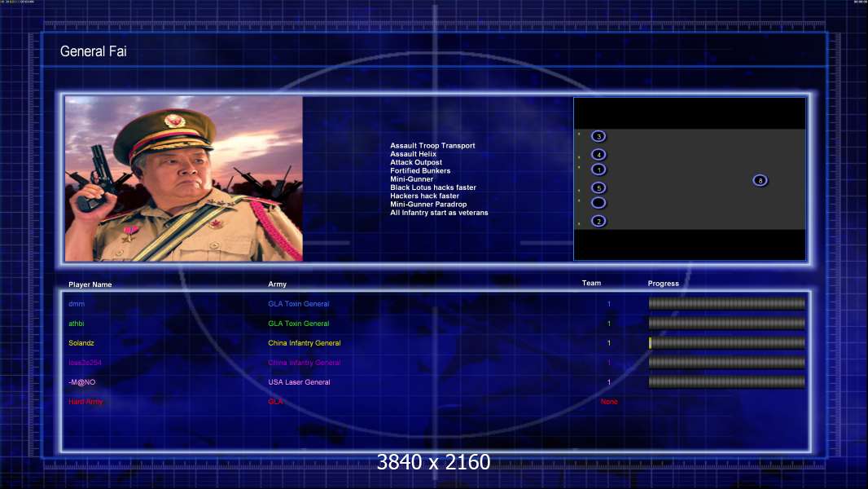The height and width of the screenshot is (489, 868).
Task: Click Assault Helix ability text
Action: 413,154
